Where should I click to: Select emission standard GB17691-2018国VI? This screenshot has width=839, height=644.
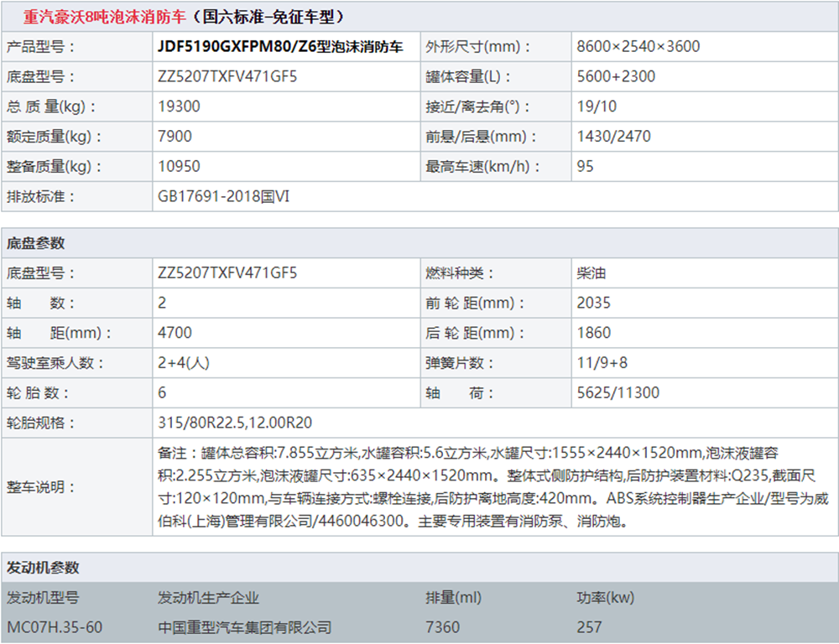223,196
